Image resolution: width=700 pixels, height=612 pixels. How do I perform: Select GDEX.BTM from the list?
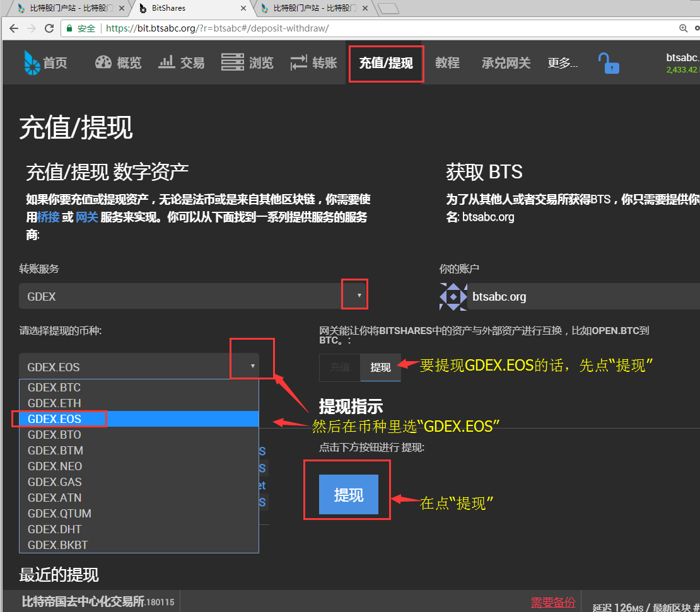[139, 451]
